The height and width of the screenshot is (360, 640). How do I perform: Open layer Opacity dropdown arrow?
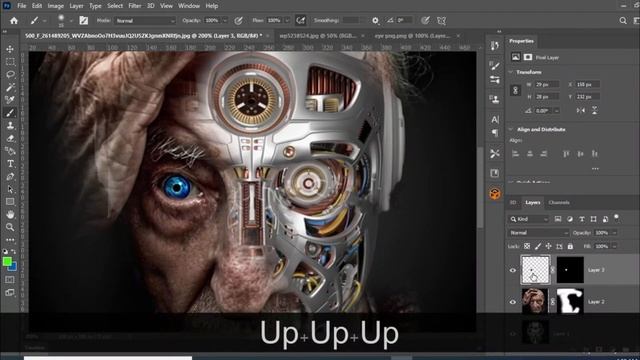click(614, 233)
